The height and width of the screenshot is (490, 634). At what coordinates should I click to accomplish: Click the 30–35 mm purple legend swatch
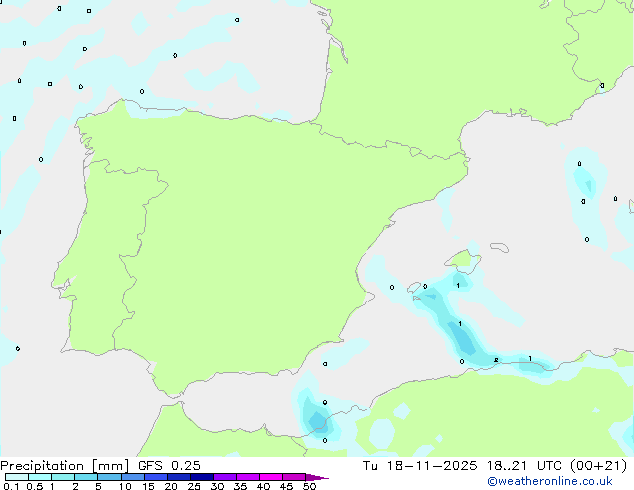(x=224, y=477)
